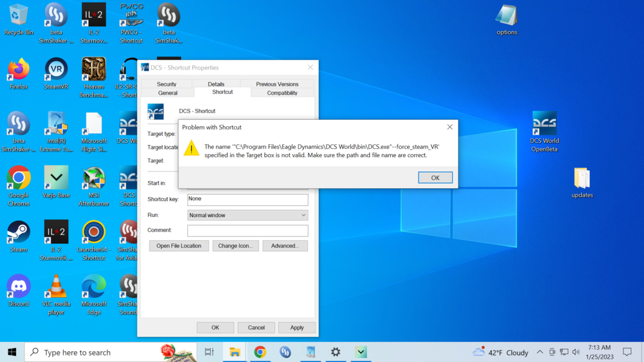Select the Varjo Base desktop icon
This screenshot has height=362, width=644.
click(x=56, y=182)
